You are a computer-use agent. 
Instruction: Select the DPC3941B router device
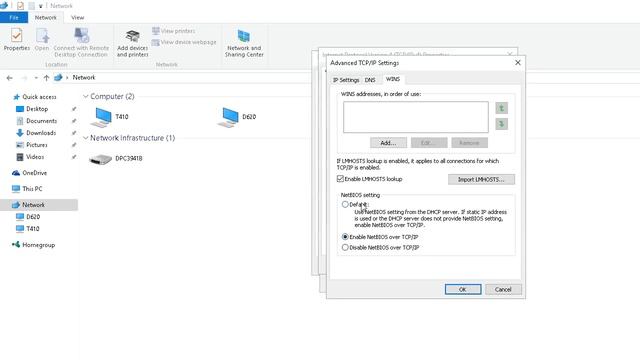[x=116, y=158]
